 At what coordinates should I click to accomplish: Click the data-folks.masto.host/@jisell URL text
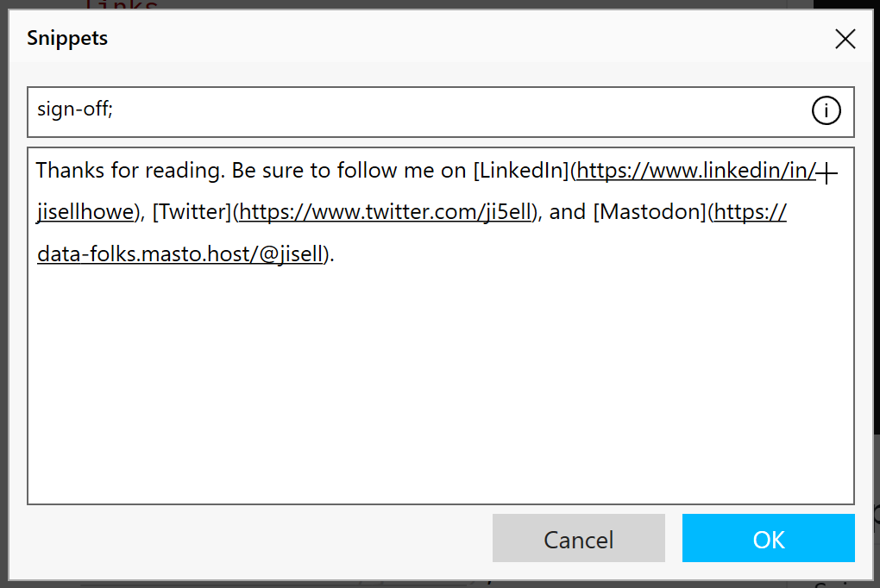(x=180, y=254)
